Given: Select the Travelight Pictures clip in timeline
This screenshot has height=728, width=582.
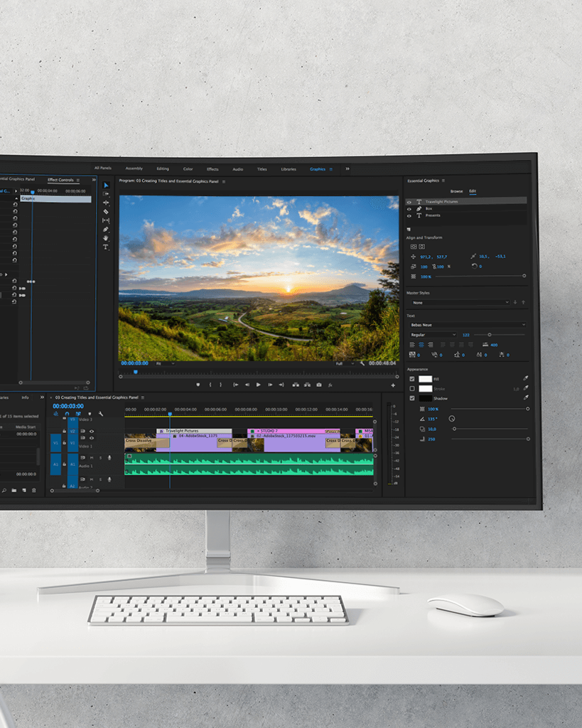Looking at the screenshot, I should [x=193, y=431].
